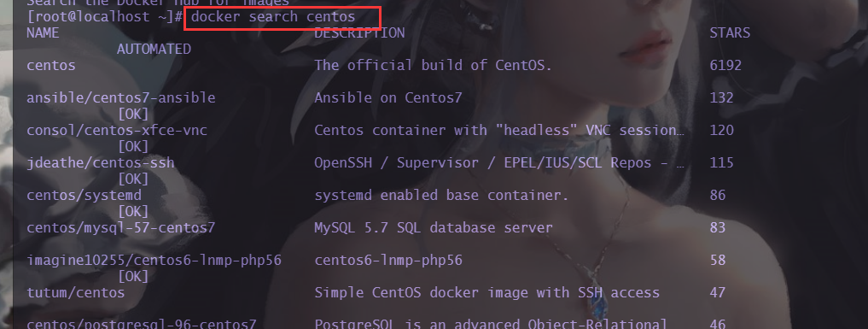The image size is (868, 329).
Task: Click the official centos image name
Action: point(51,65)
